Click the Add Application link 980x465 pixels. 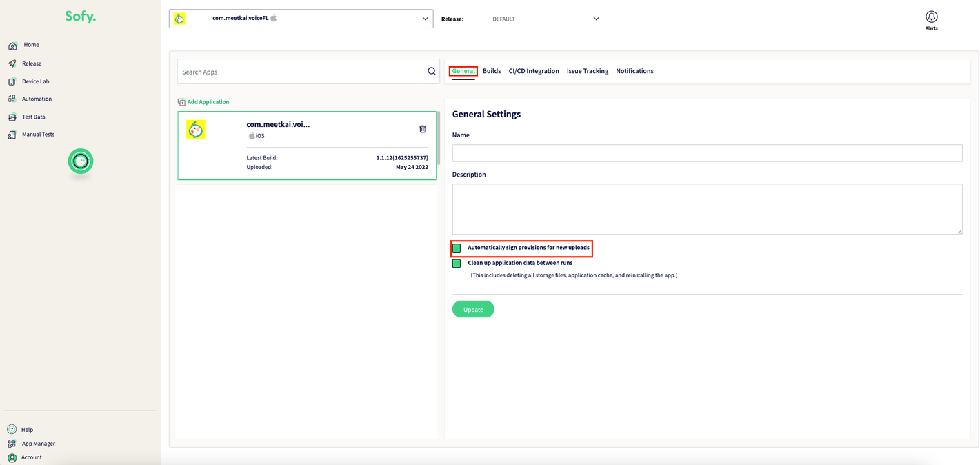(208, 102)
